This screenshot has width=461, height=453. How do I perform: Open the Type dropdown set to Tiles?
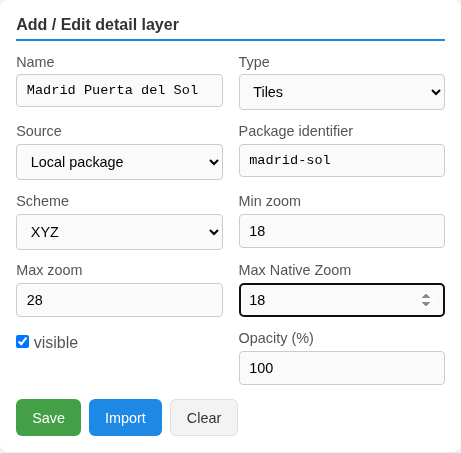coord(342,92)
